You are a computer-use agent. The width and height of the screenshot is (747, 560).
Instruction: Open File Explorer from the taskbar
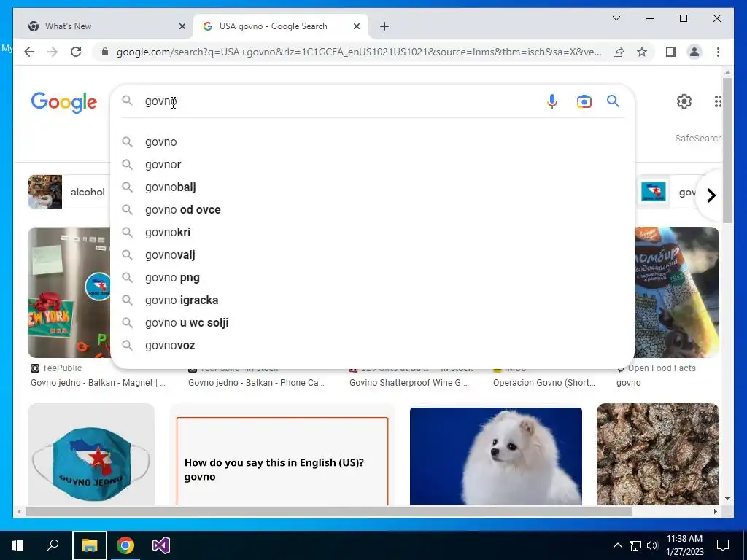[x=89, y=545]
